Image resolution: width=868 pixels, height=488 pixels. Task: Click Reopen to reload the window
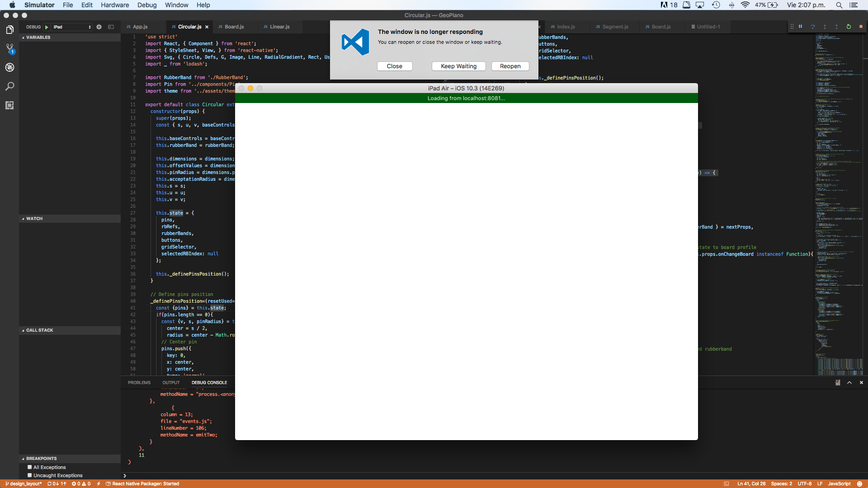click(x=510, y=66)
